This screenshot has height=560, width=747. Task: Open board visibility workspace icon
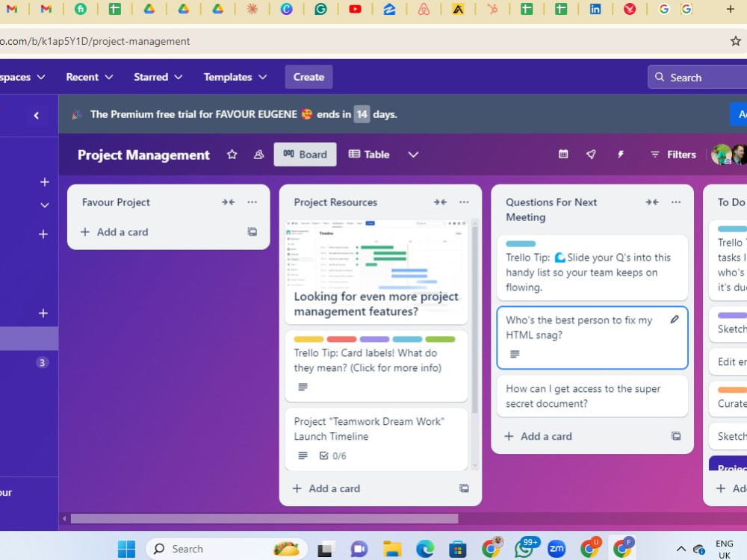(x=258, y=155)
